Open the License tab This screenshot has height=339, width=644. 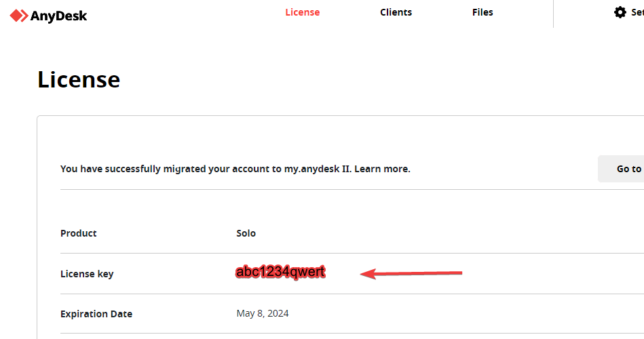(x=302, y=12)
